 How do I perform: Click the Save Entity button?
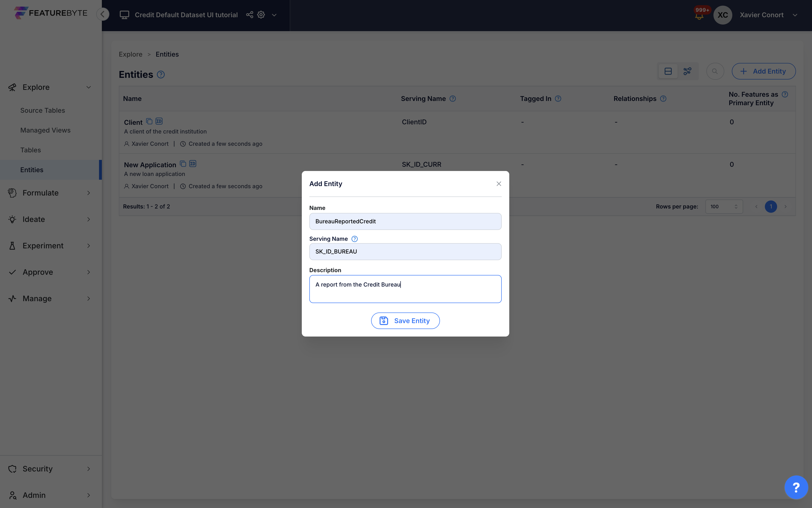click(405, 321)
